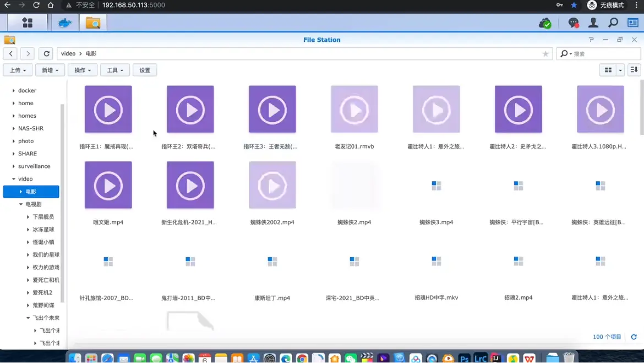644x363 pixels.
Task: Collapse the video folder tree node
Action: click(x=14, y=179)
